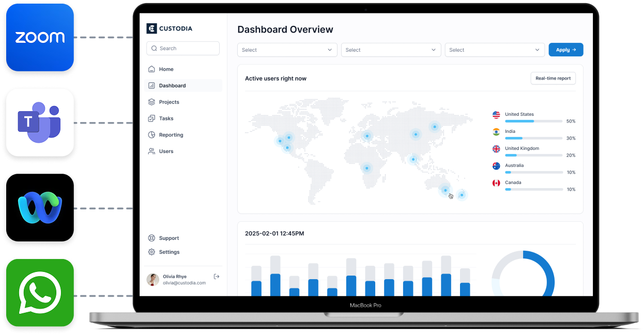Click the Dashboard chart icon in sidebar
This screenshot has height=335, width=644.
151,85
